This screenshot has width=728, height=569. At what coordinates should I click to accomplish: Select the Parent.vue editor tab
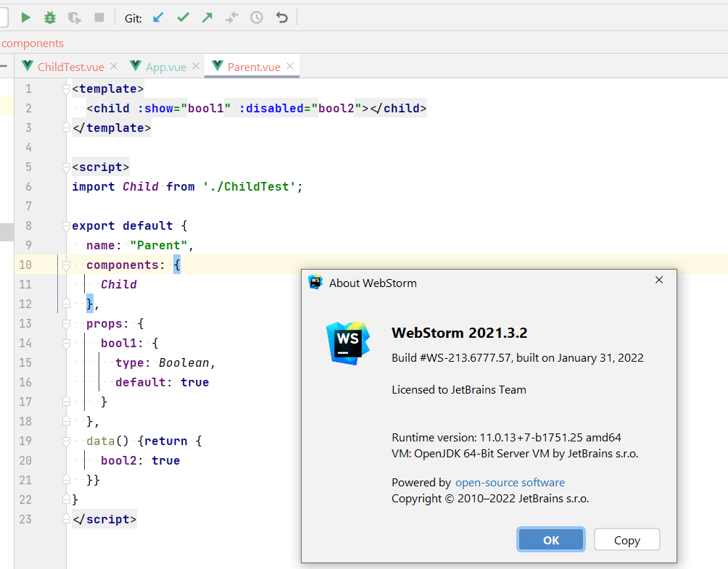point(254,67)
